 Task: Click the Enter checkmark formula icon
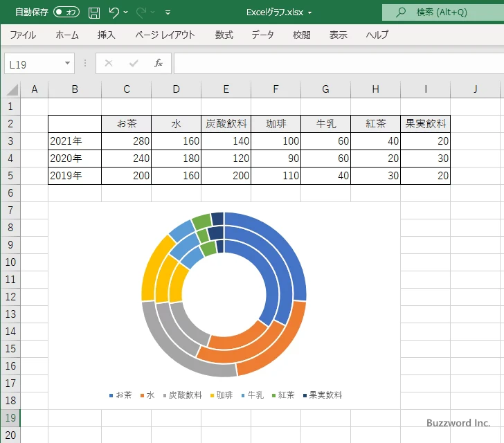coord(134,63)
